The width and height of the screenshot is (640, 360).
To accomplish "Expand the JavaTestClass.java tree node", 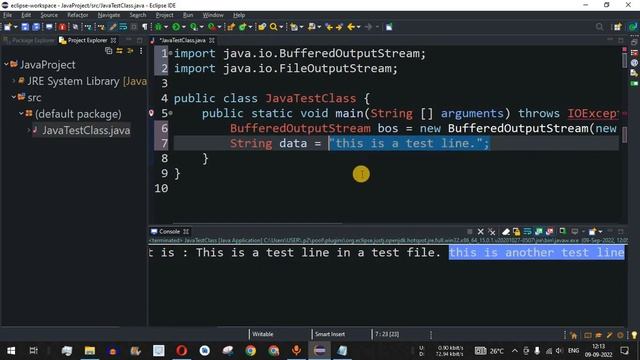I will (x=29, y=130).
